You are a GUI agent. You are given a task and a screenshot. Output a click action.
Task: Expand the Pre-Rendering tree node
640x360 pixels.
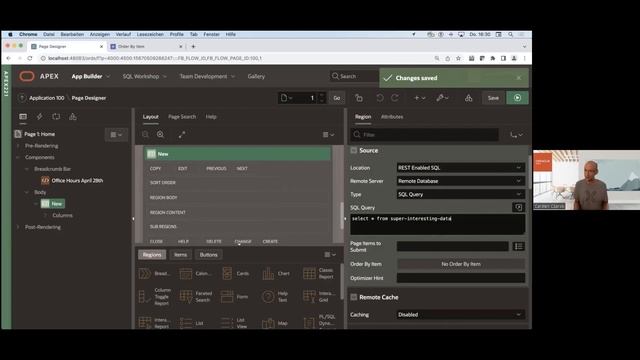18,146
